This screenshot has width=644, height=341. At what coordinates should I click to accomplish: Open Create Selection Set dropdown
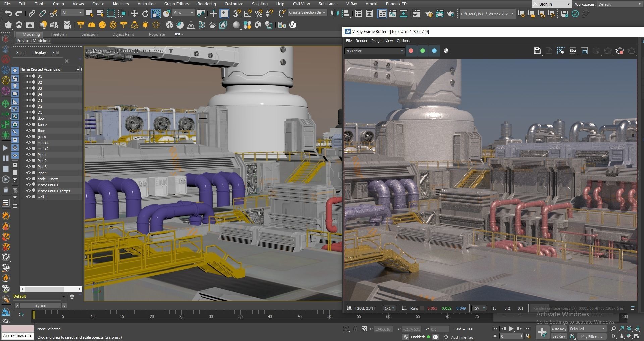tap(307, 12)
